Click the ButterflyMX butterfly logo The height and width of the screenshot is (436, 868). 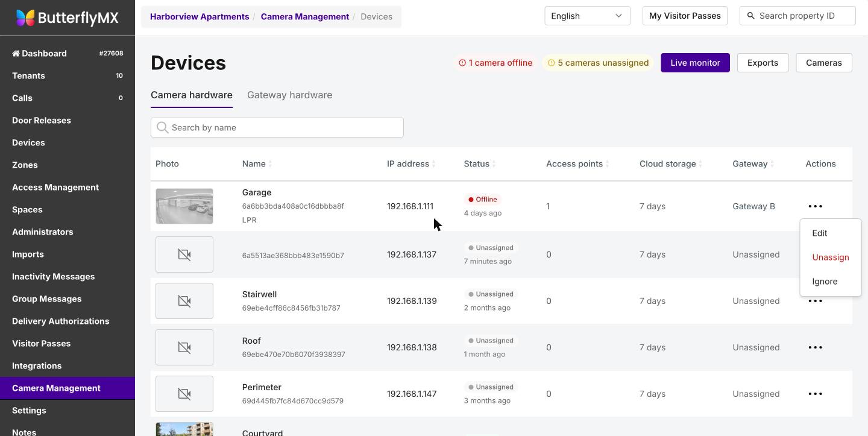tap(25, 18)
